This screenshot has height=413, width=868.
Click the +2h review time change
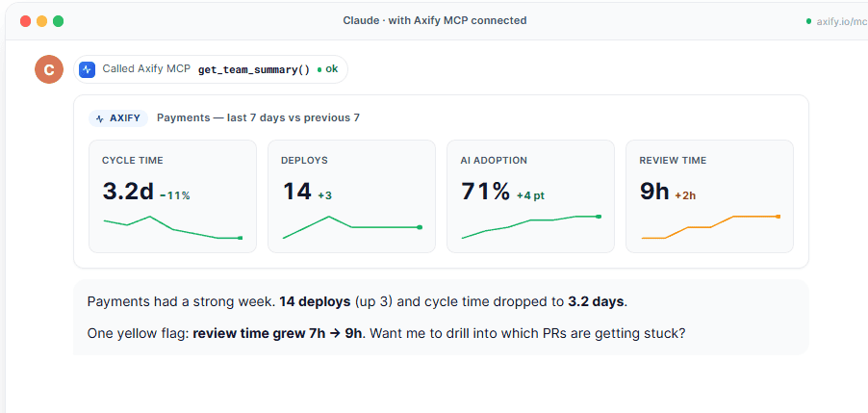click(x=685, y=195)
